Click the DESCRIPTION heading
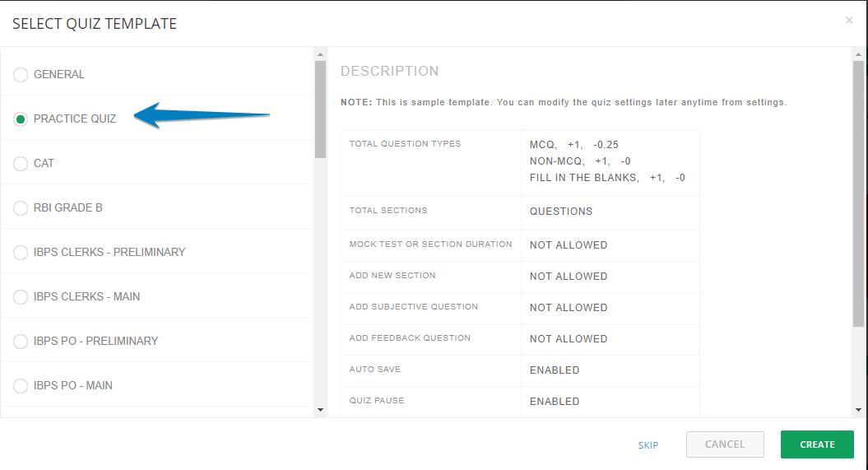Screen dimensions: 868x470 (390, 71)
